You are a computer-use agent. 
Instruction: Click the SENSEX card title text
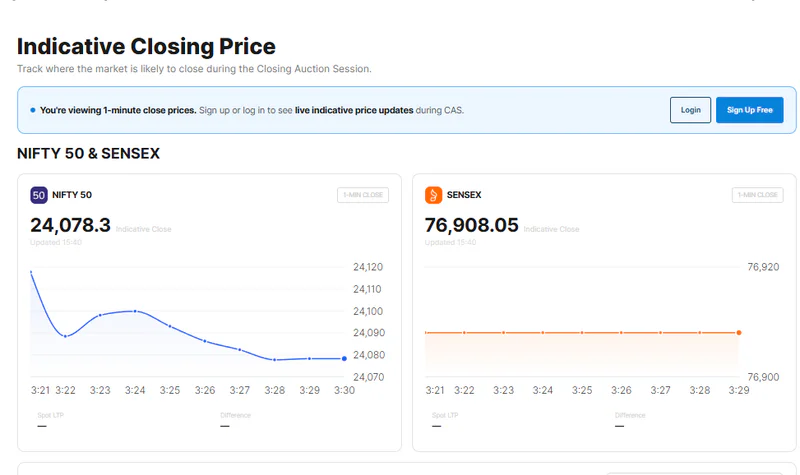464,195
